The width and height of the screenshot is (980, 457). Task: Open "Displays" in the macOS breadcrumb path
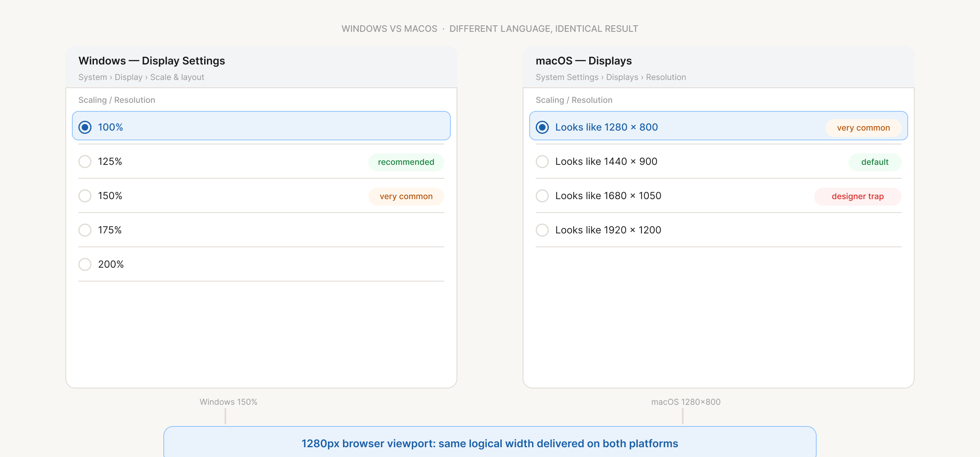click(622, 77)
